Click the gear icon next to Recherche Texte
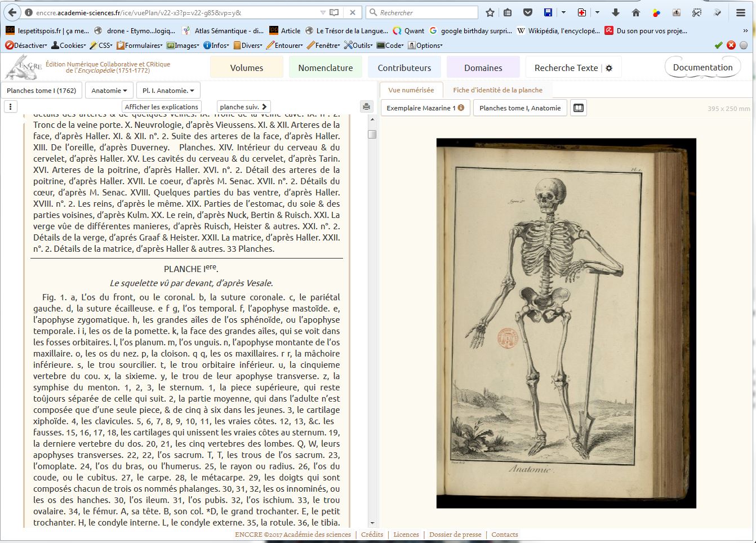The image size is (756, 543). point(609,68)
